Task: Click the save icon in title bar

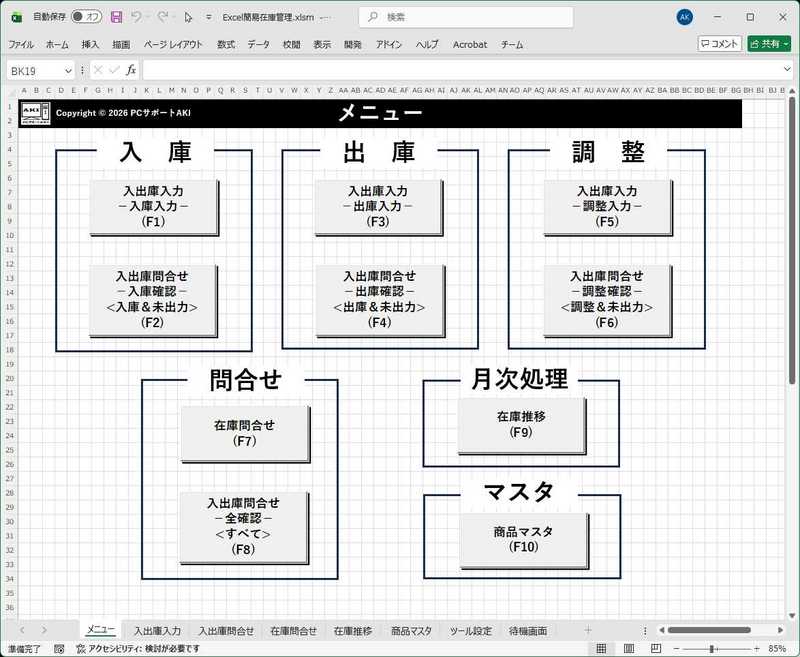Action: click(x=116, y=17)
